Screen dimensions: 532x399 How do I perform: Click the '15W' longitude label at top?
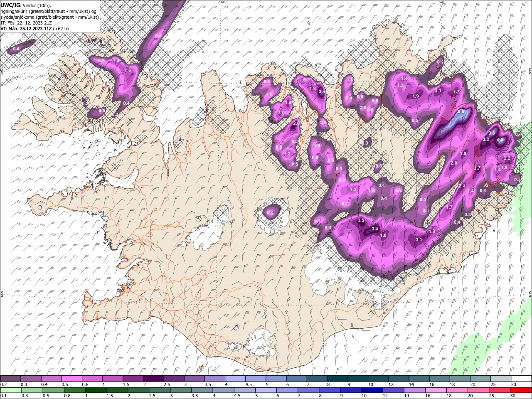[x=440, y=2]
